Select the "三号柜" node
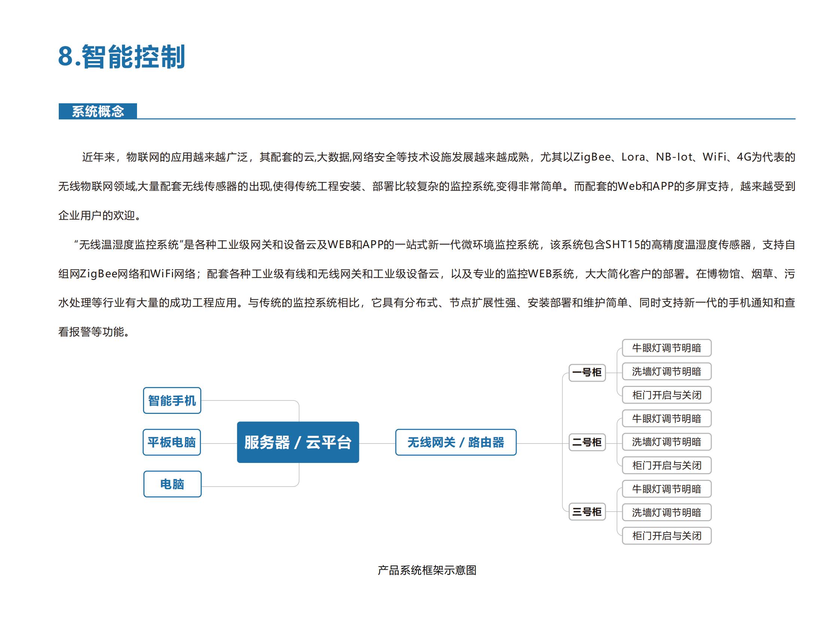 click(x=587, y=512)
